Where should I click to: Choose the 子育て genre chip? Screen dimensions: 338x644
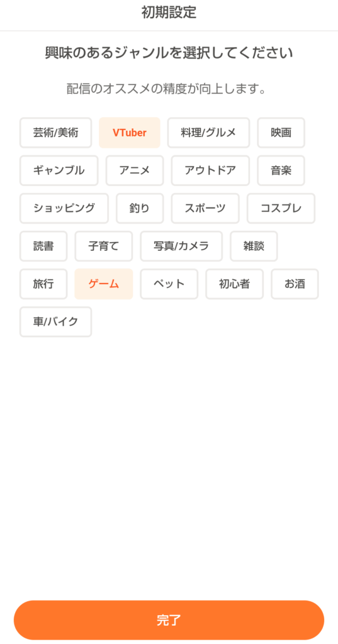[104, 246]
